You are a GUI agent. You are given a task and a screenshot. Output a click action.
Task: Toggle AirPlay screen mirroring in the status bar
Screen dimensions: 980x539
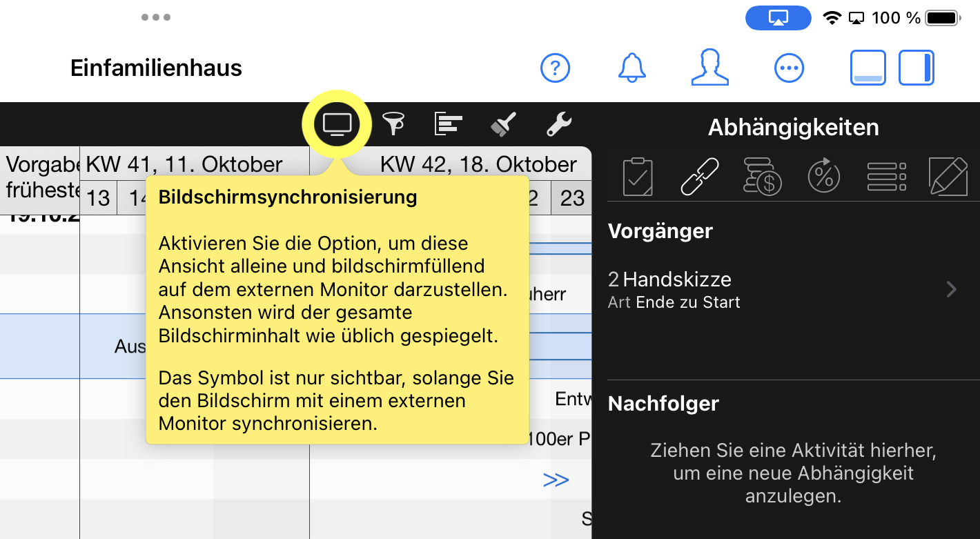778,18
